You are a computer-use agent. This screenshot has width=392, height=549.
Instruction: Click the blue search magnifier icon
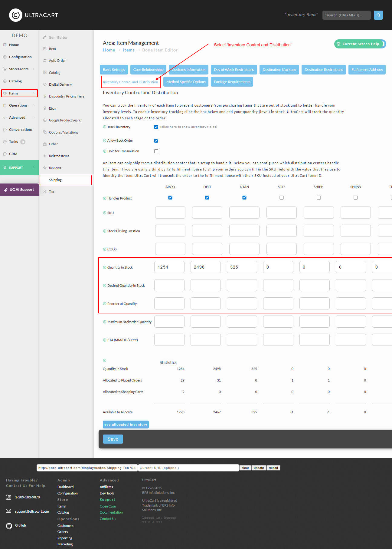pos(378,15)
